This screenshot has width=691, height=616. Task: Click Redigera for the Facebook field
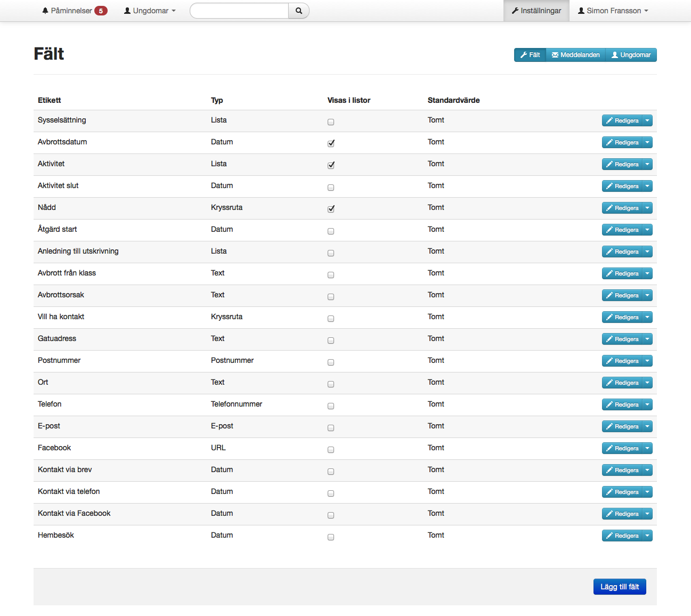[x=622, y=448]
